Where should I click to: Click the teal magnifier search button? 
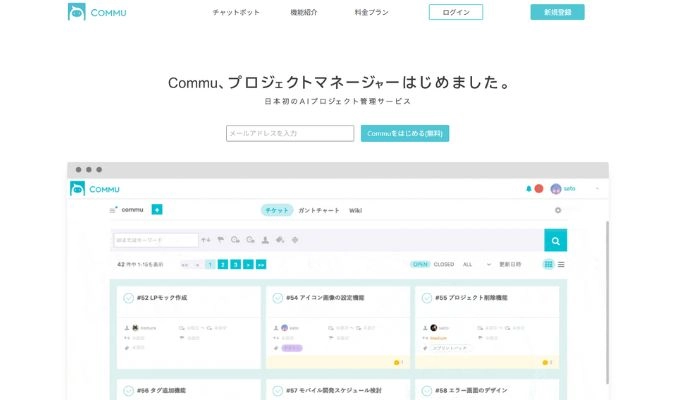tap(555, 241)
